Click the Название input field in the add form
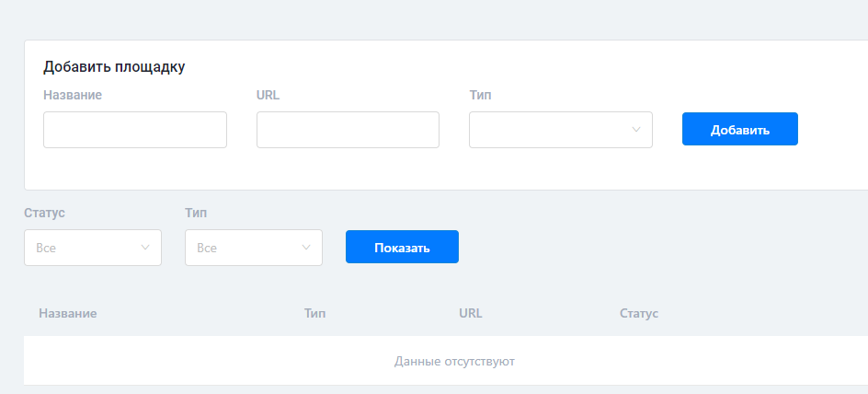 pos(135,130)
